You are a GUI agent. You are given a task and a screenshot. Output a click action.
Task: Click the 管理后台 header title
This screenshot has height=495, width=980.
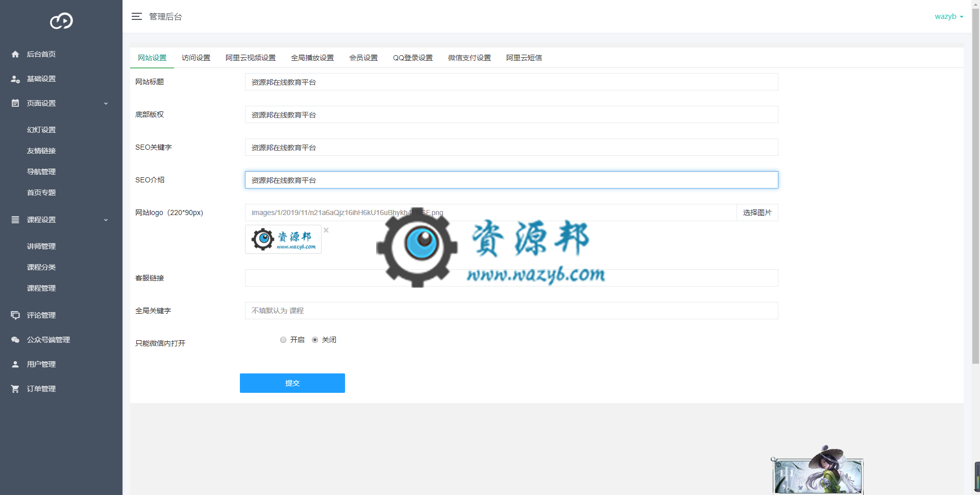[x=165, y=16]
